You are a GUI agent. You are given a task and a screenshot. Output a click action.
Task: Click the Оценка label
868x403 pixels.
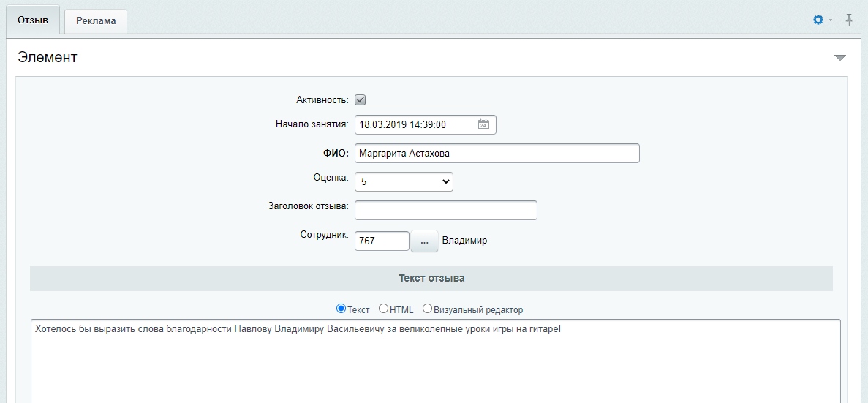pos(331,178)
